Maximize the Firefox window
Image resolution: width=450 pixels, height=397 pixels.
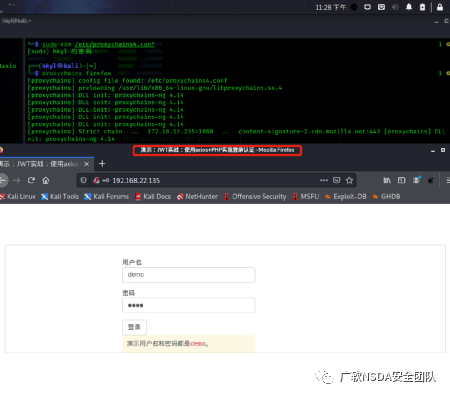[443, 150]
